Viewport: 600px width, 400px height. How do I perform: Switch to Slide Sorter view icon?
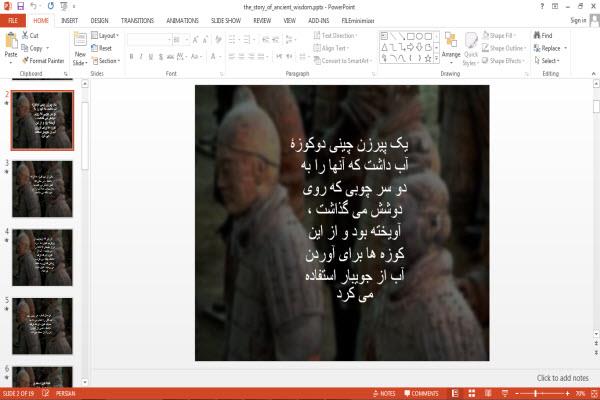472,393
